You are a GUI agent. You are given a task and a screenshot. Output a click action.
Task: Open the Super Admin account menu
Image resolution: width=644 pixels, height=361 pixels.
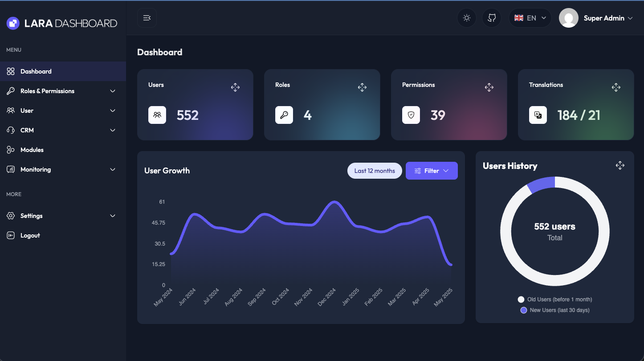click(x=596, y=18)
